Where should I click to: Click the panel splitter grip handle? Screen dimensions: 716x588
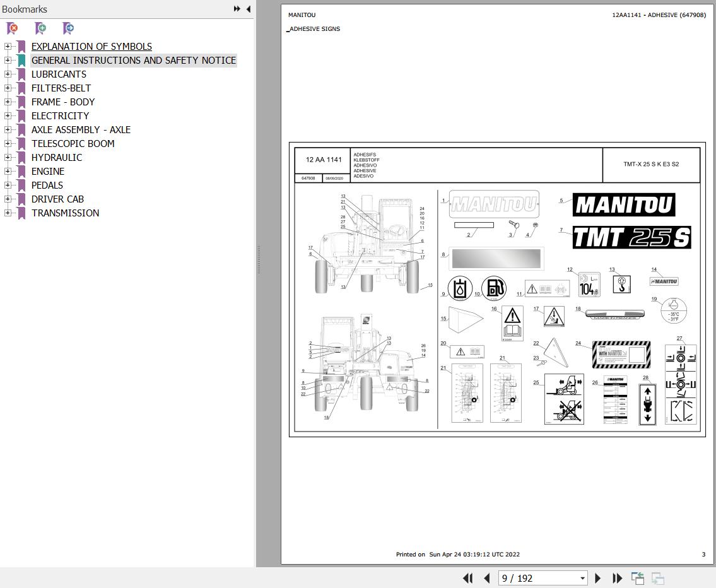[x=259, y=259]
